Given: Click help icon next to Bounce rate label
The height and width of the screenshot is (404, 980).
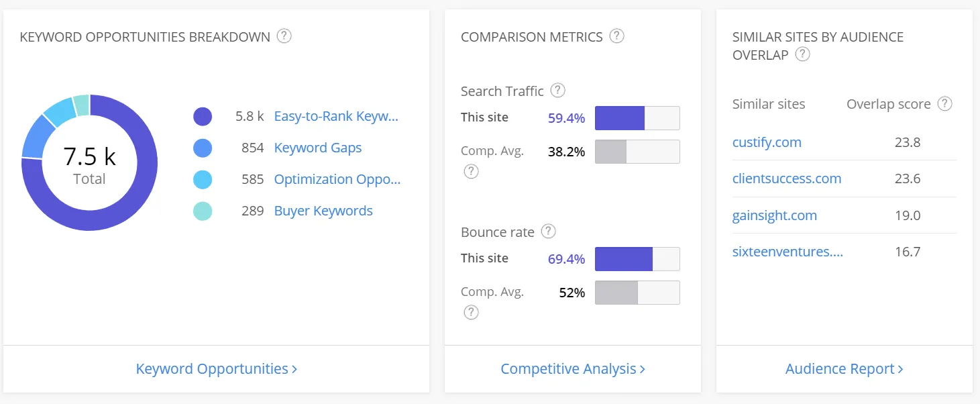Looking at the screenshot, I should point(549,232).
